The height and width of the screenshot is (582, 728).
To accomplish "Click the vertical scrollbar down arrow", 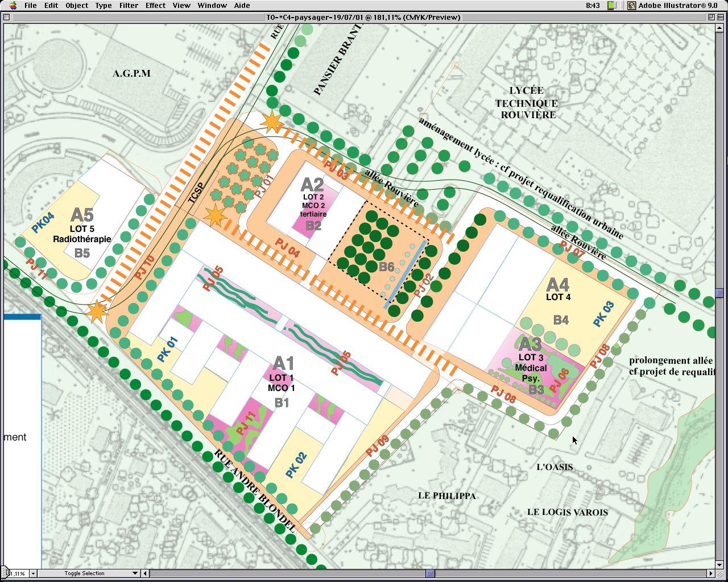I will pos(719,564).
